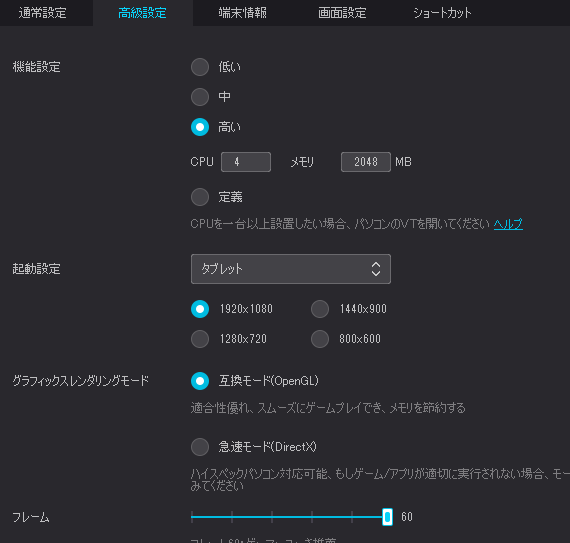The image size is (570, 543).
Task: Click the フレーム label
Action: (x=31, y=517)
